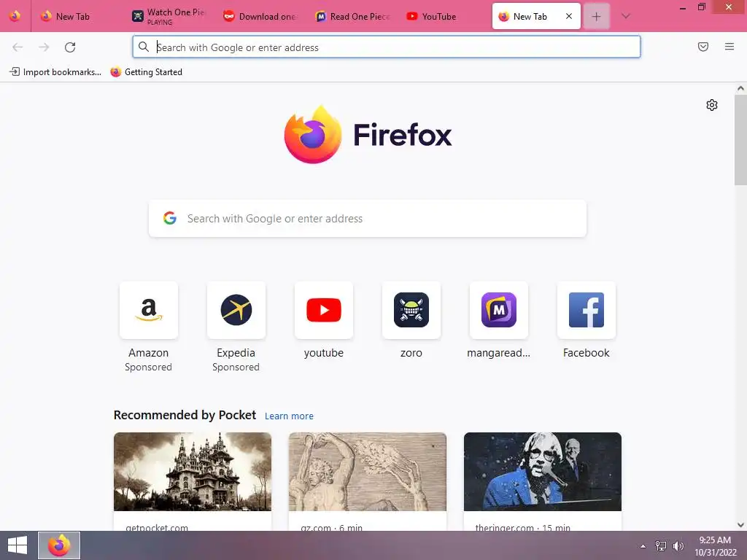
Task: Click the Google logo in the page search box
Action: tap(170, 218)
